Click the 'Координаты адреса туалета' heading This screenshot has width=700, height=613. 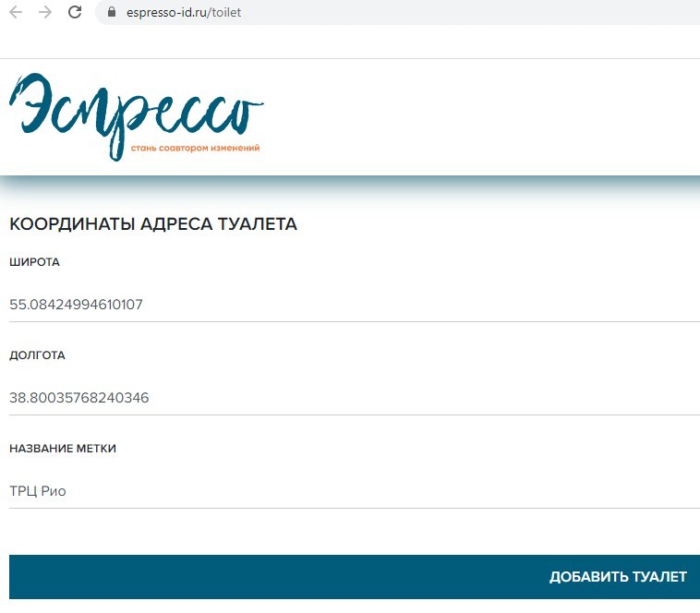tap(153, 224)
